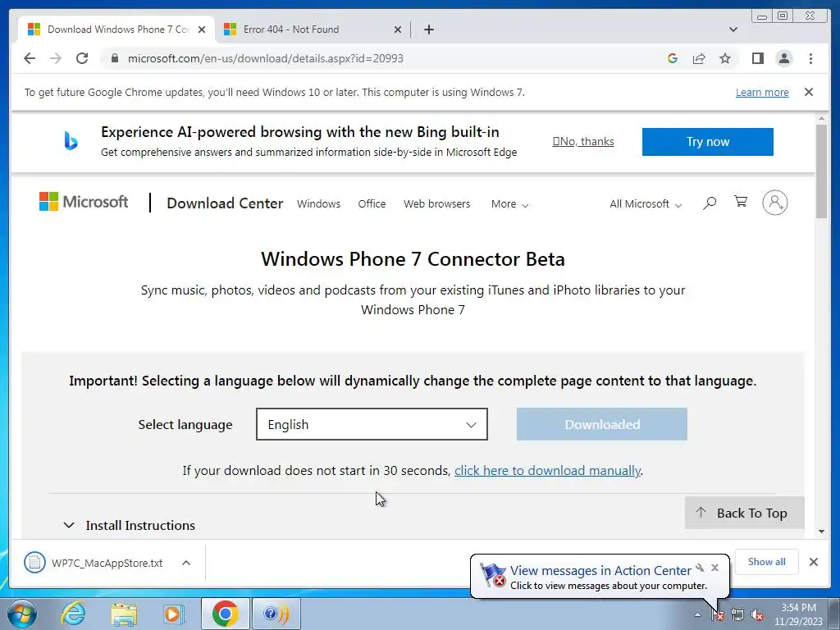Click the Bing logo icon
Screen dimensions: 840x630
coord(71,141)
